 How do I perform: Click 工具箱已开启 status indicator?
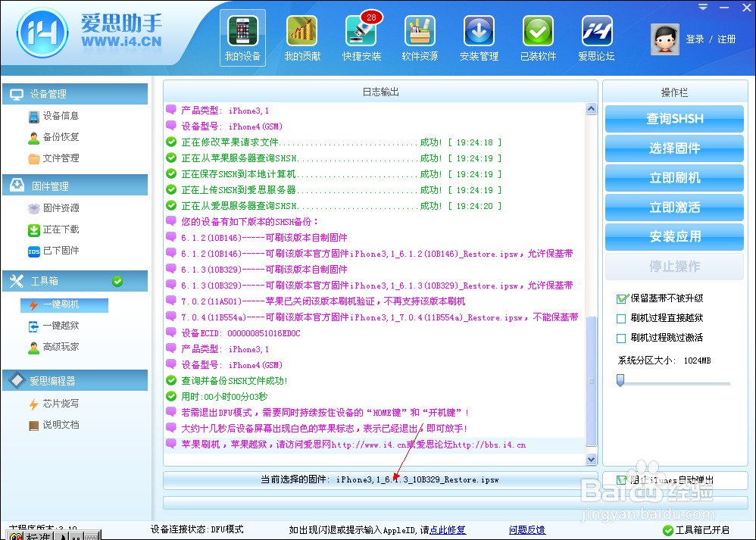(x=695, y=530)
